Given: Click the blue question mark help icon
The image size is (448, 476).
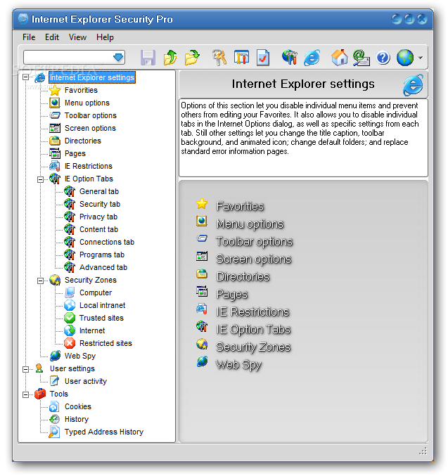Looking at the screenshot, I should pyautogui.click(x=383, y=58).
